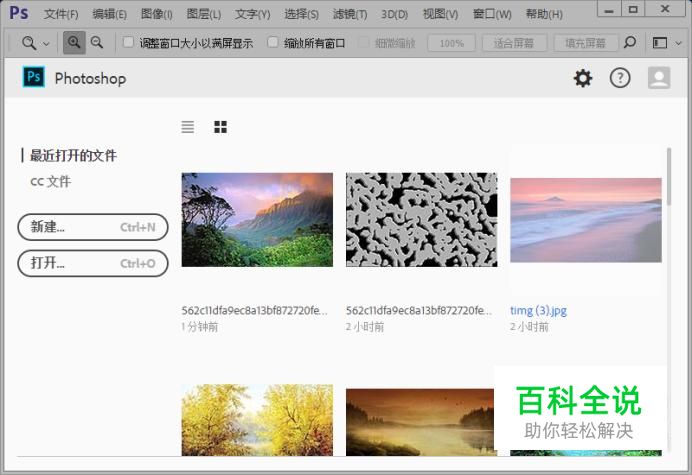Open the 图层(L) menu
The image size is (692, 475).
[203, 15]
